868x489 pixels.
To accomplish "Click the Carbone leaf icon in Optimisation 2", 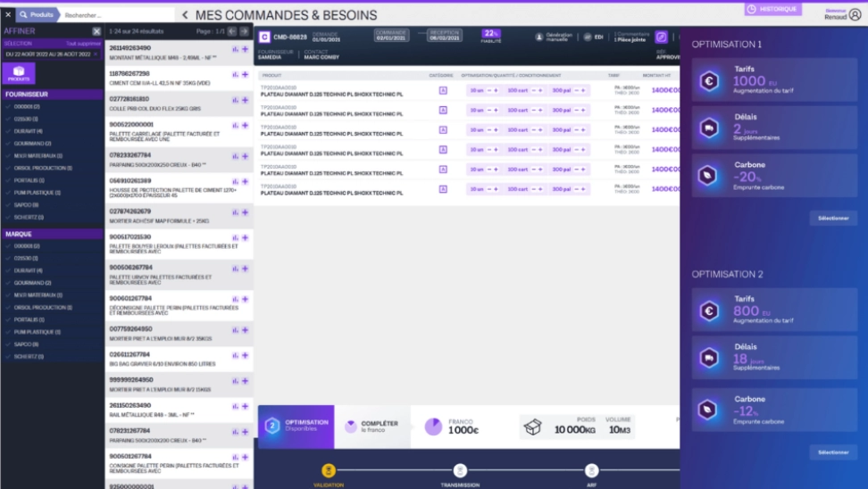I will (709, 409).
